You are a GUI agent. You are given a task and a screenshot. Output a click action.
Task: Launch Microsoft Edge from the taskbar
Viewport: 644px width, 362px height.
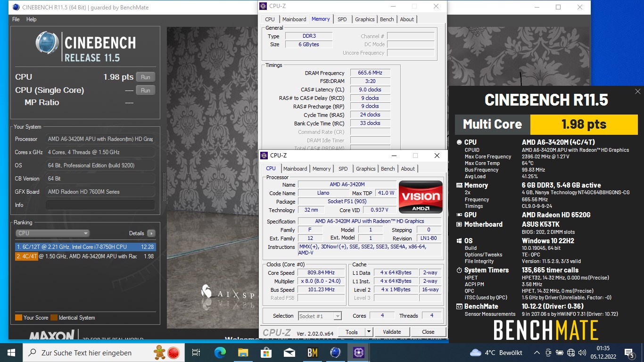pyautogui.click(x=220, y=352)
